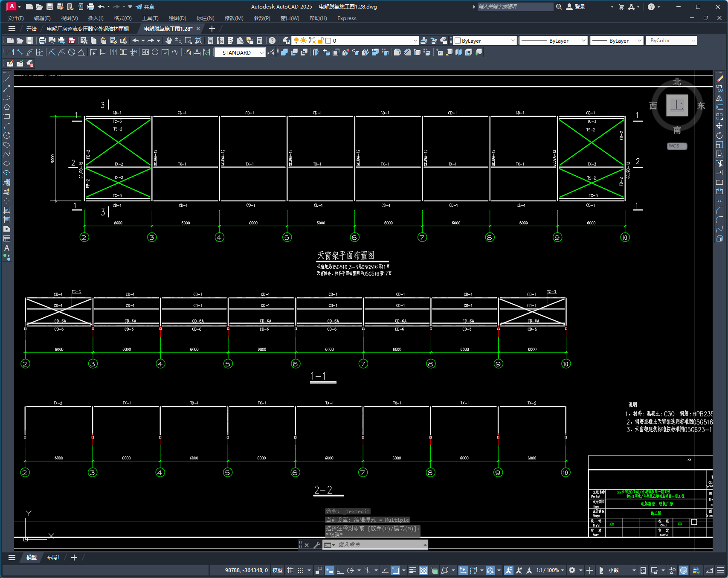Select the Rotate tool in right toolbar
The height and width of the screenshot is (578, 728).
tap(719, 135)
